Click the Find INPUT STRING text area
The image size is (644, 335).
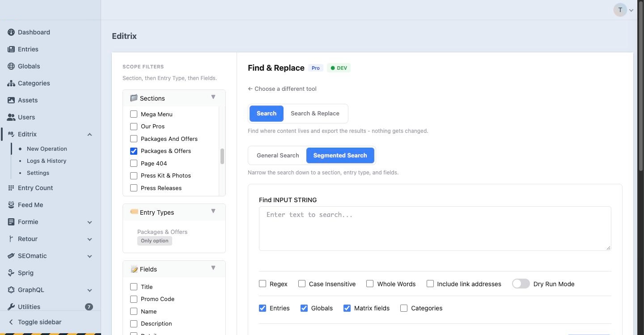point(435,229)
